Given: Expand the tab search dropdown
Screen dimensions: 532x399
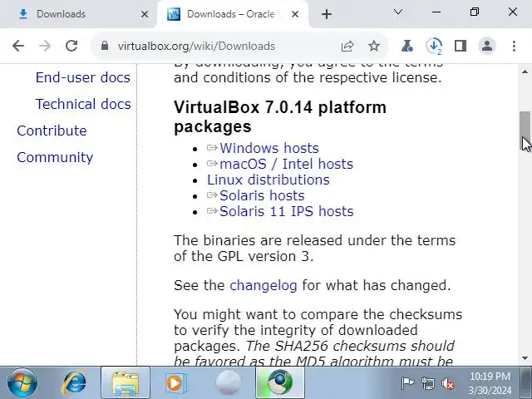Looking at the screenshot, I should (398, 12).
